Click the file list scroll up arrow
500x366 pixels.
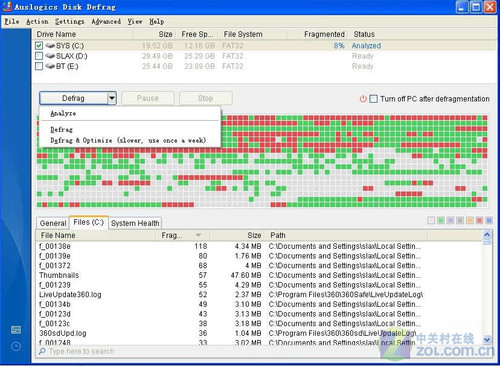[487, 235]
